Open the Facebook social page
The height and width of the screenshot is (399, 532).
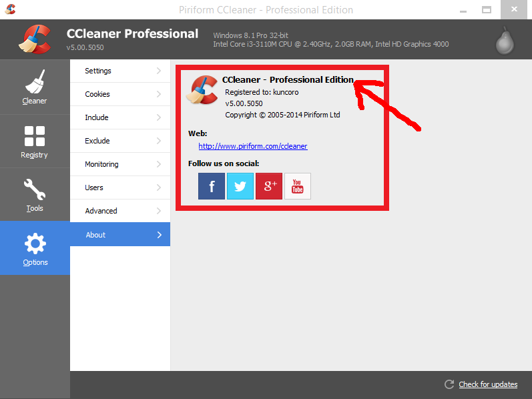tap(212, 186)
